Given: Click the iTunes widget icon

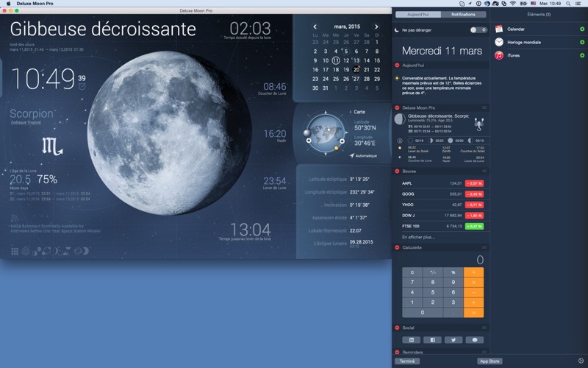Looking at the screenshot, I should point(499,56).
